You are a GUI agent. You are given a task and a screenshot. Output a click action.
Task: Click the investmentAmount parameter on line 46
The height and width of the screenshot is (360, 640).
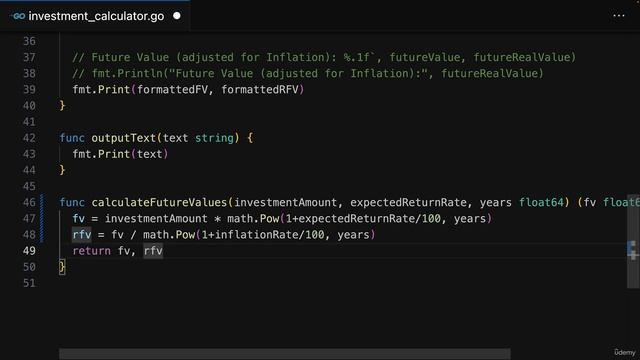pos(286,202)
